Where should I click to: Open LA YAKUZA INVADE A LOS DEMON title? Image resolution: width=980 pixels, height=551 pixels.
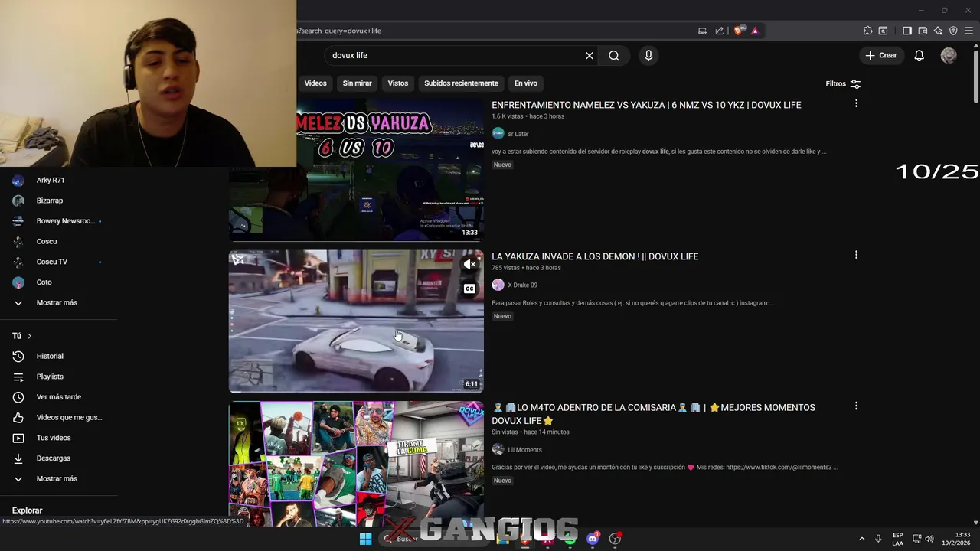coord(595,256)
